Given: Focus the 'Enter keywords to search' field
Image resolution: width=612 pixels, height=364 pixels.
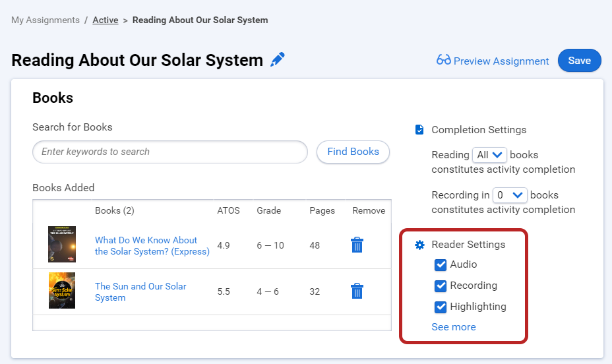Looking at the screenshot, I should [170, 152].
